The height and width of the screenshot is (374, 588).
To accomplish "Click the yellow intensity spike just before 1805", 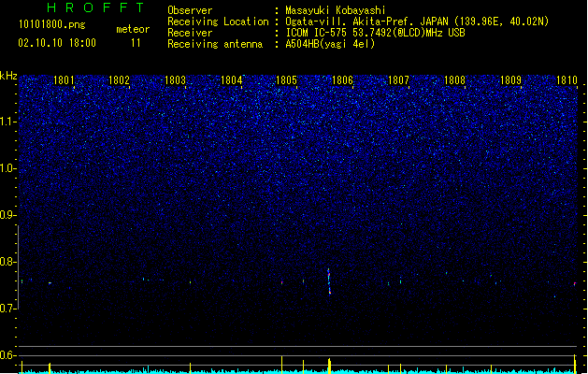I will (x=282, y=365).
